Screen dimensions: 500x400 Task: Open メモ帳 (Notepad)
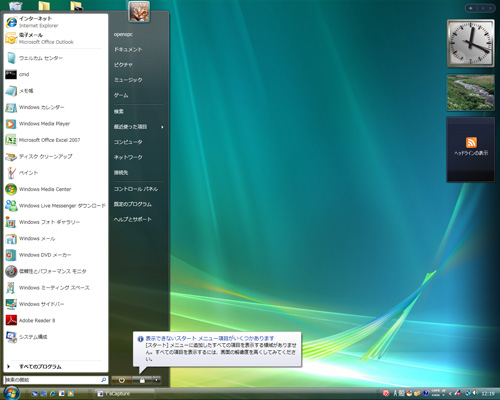tap(56, 91)
